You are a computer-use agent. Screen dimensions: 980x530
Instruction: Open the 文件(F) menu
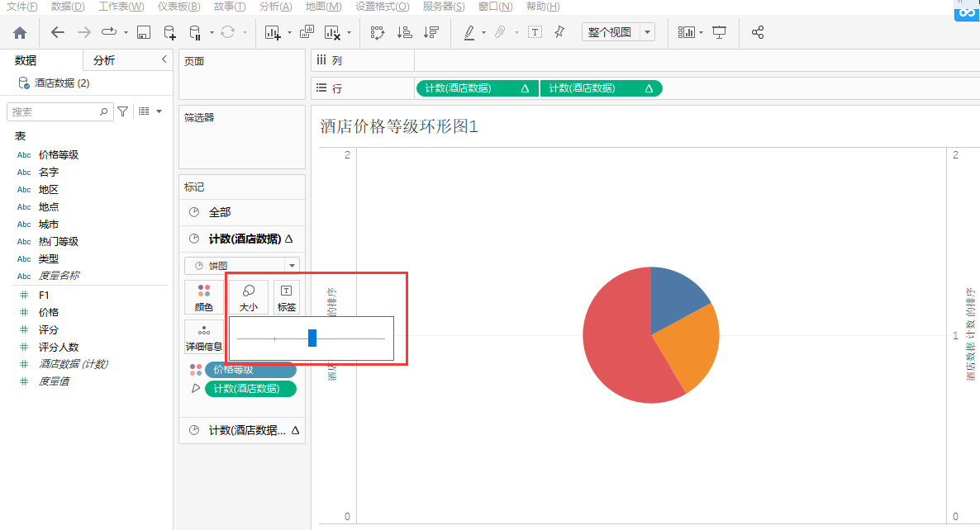click(21, 7)
